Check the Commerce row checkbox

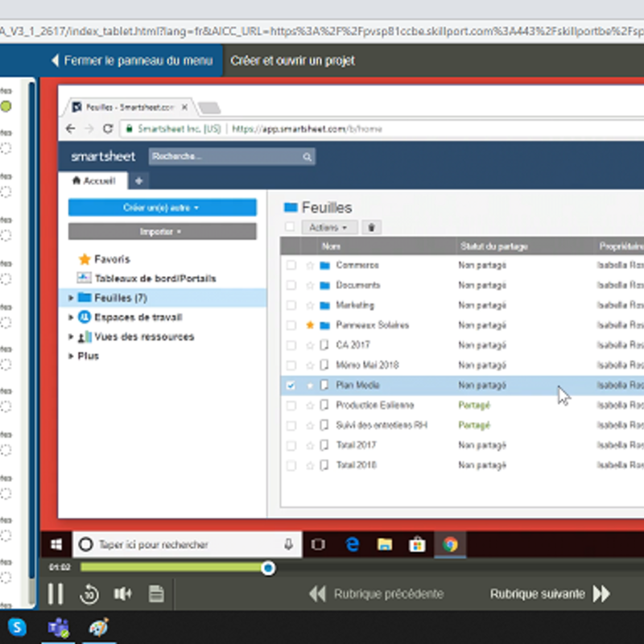291,266
